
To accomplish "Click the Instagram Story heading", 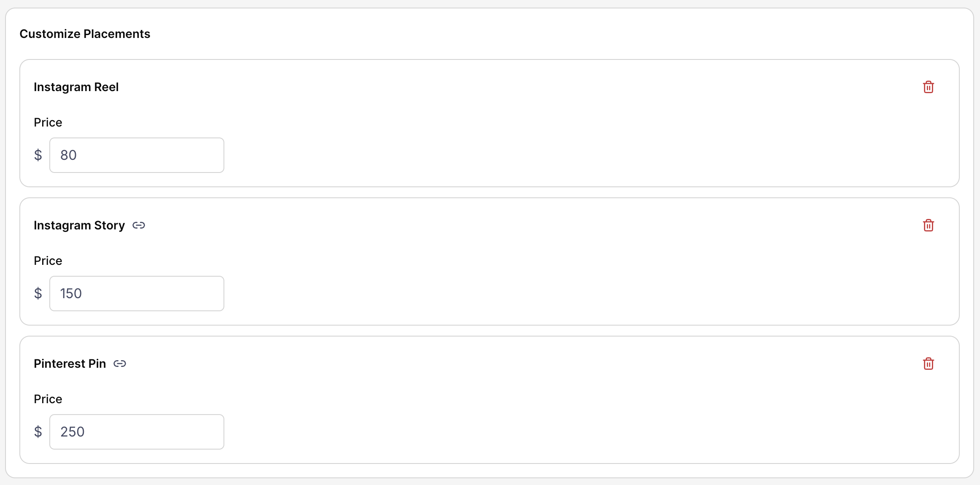I will point(79,225).
